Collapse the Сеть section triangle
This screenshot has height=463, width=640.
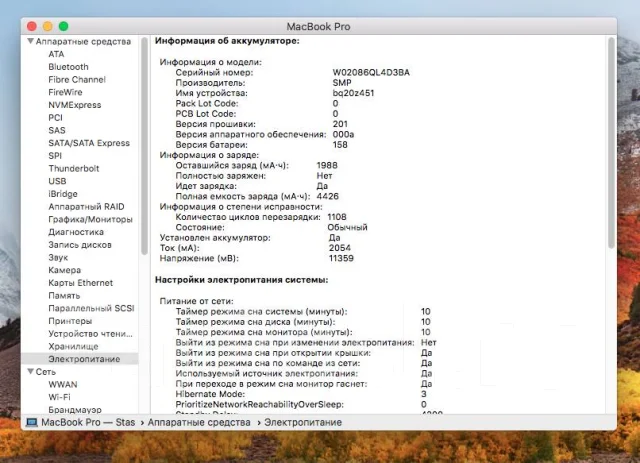(31, 372)
